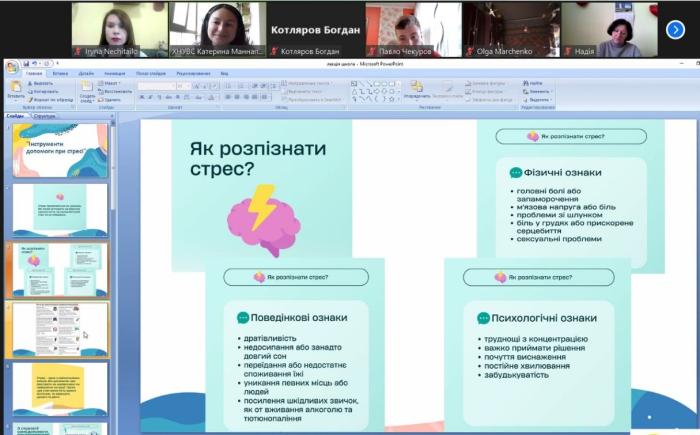
Task: Toggle Italic text formatting
Action: [151, 97]
